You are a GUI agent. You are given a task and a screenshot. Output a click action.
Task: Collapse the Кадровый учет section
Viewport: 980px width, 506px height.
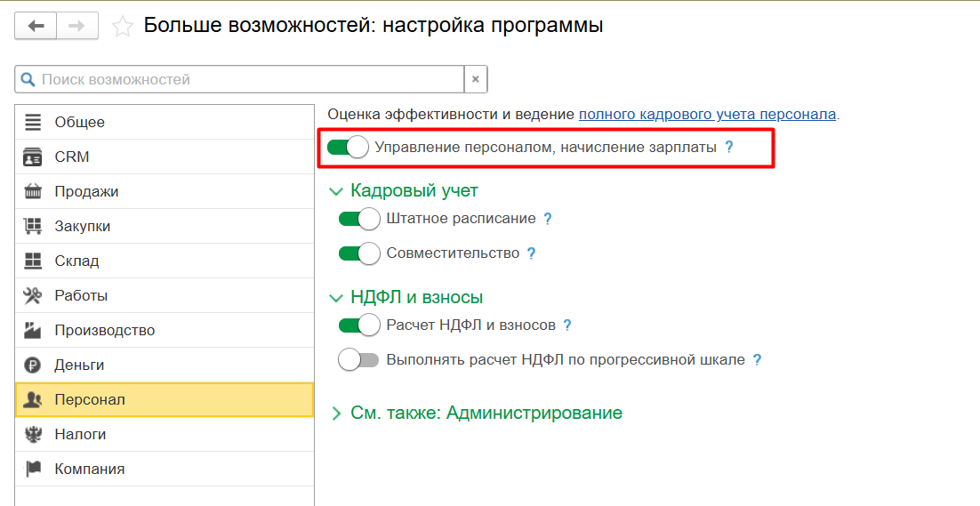[x=336, y=191]
